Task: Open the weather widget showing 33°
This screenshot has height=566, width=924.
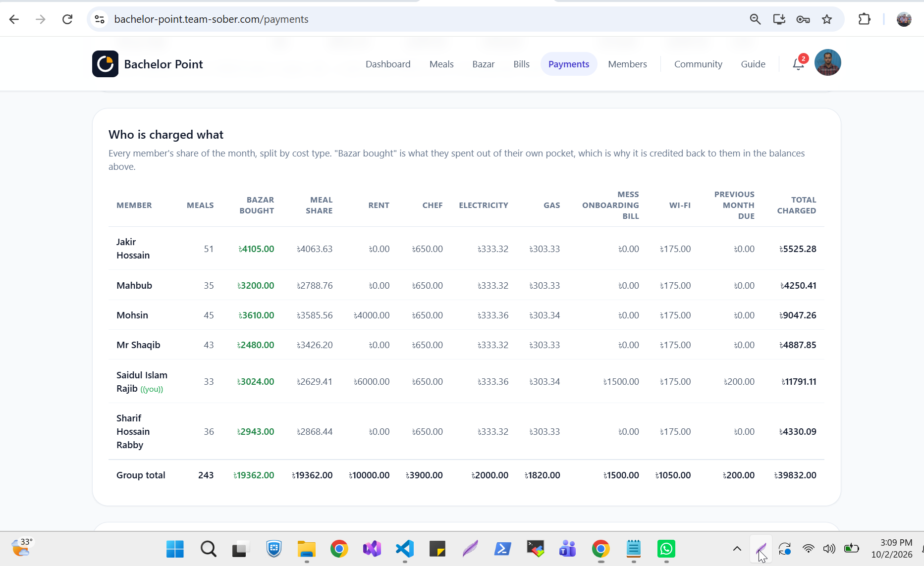Action: pyautogui.click(x=22, y=548)
